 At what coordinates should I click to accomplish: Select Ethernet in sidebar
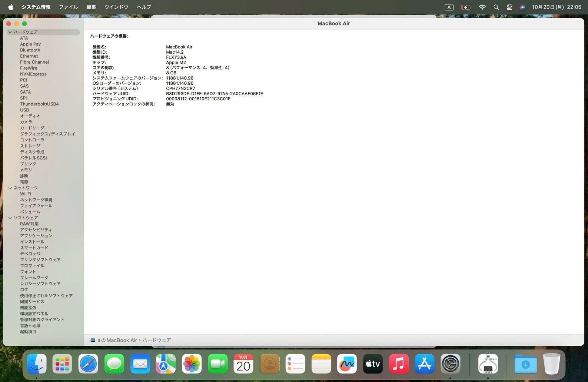tap(29, 56)
